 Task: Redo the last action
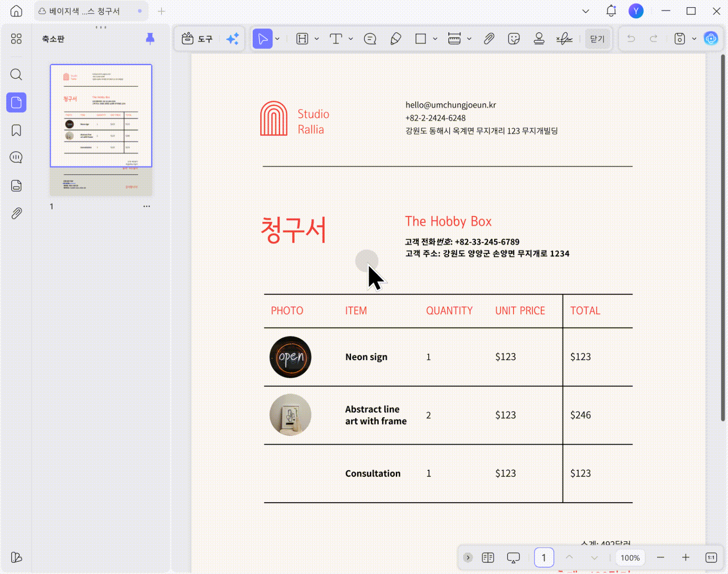coord(653,39)
